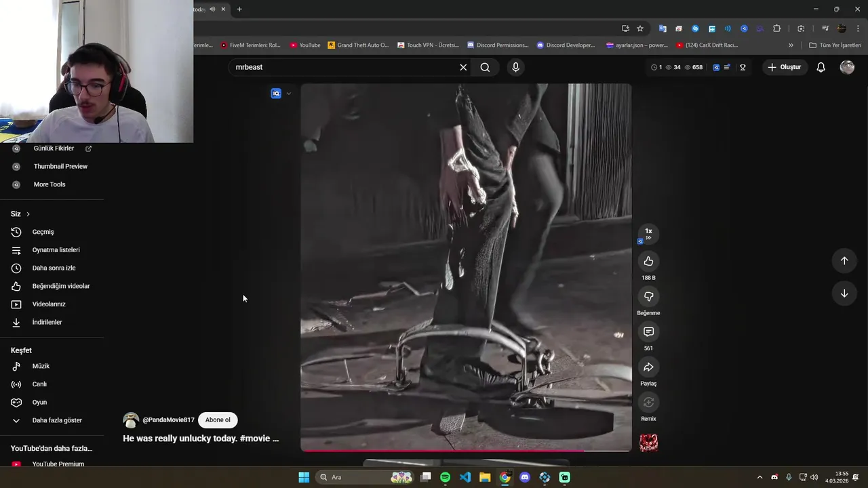This screenshot has width=868, height=488.
Task: Open Discord Permissions bookmark
Action: click(498, 45)
